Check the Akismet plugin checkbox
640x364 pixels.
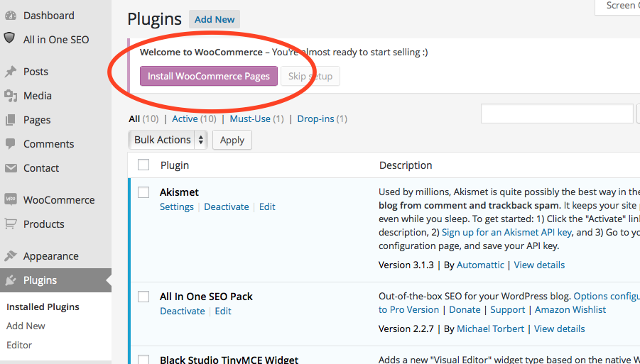[143, 192]
